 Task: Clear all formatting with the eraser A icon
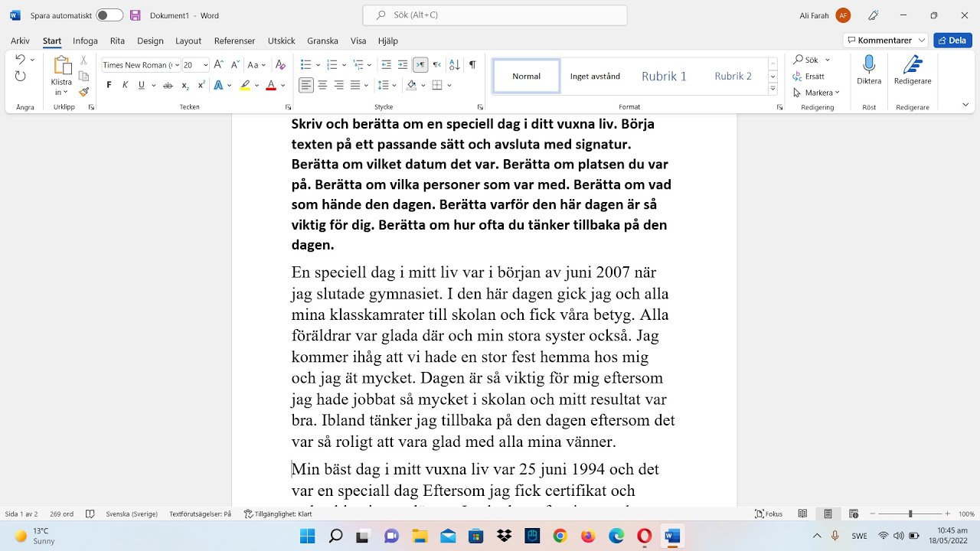click(x=280, y=65)
